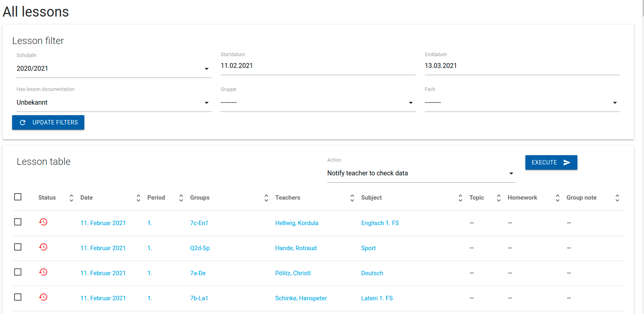This screenshot has height=314, width=644.
Task: Sort table by Status column arrows
Action: [x=71, y=198]
